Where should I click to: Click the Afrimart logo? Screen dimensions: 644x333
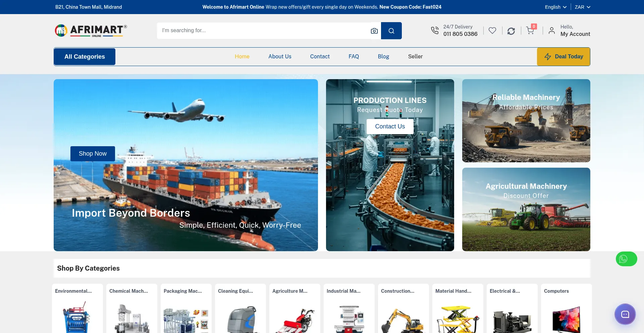91,31
